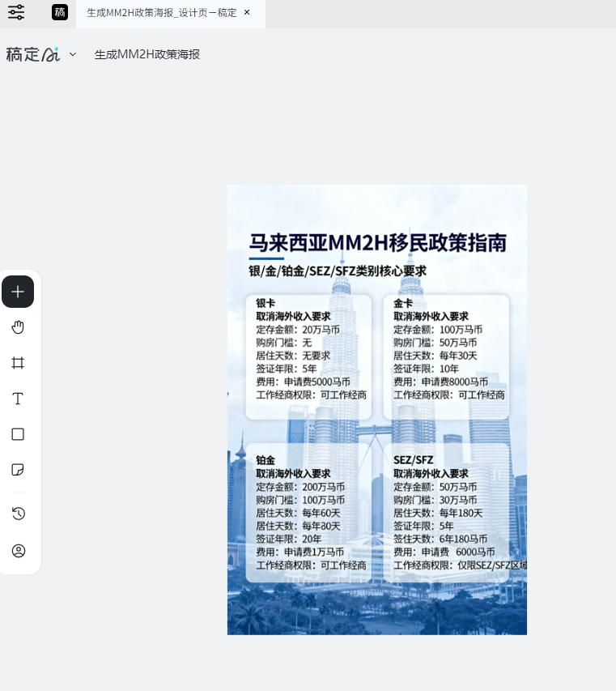Click the SEZ/SFZ info card on poster
The image size is (616, 691).
447,512
